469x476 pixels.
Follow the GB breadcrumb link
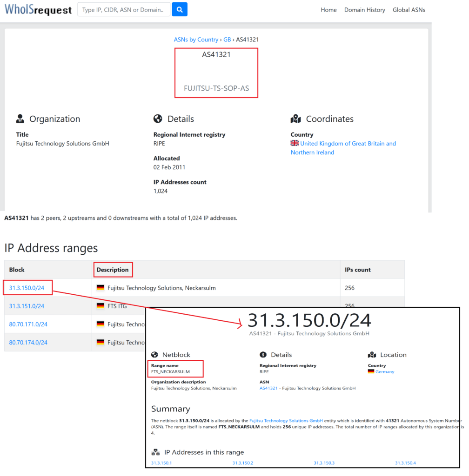tap(227, 40)
